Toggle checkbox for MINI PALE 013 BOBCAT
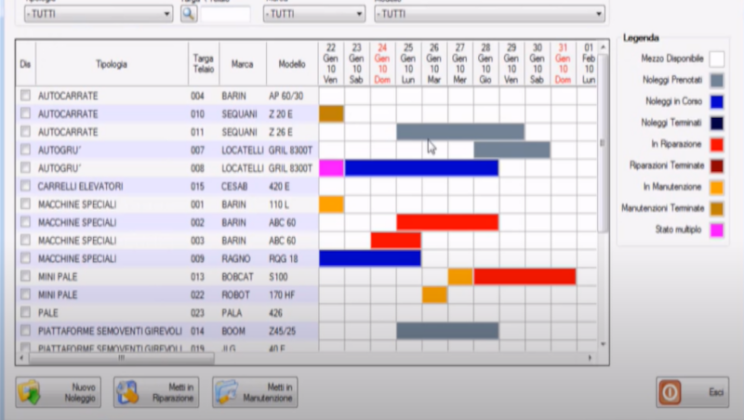The image size is (744, 420). coord(26,276)
